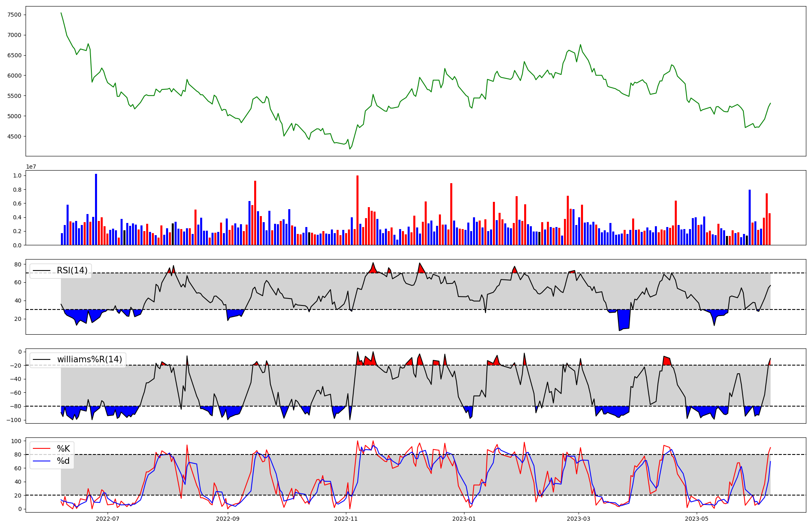Click the 2023-05 x-axis date label
This screenshot has width=812, height=528.
(x=697, y=519)
